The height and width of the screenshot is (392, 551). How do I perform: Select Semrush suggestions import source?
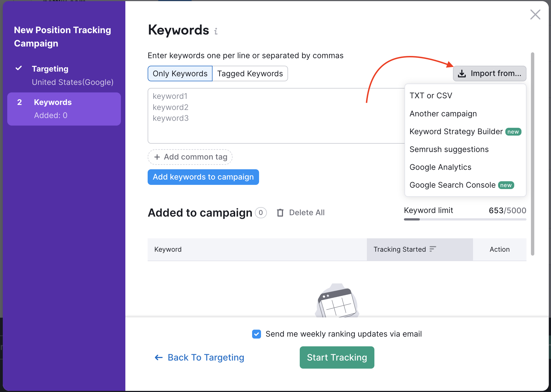point(449,149)
